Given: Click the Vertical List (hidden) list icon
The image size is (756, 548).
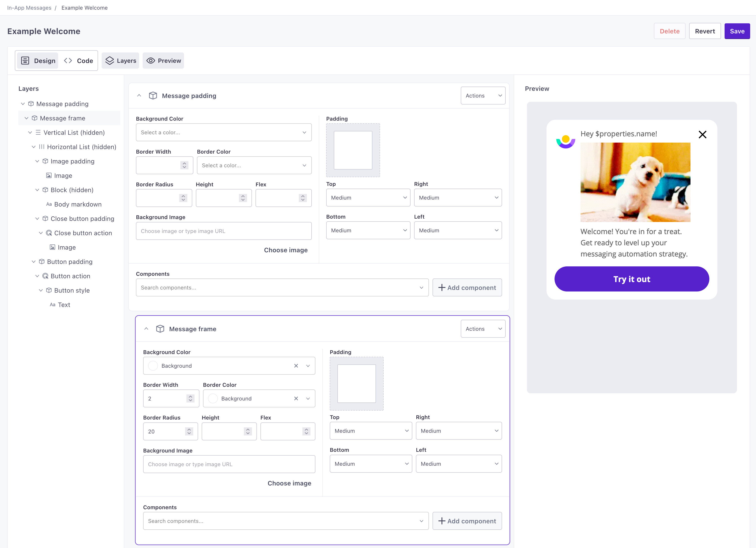Looking at the screenshot, I should coord(38,132).
